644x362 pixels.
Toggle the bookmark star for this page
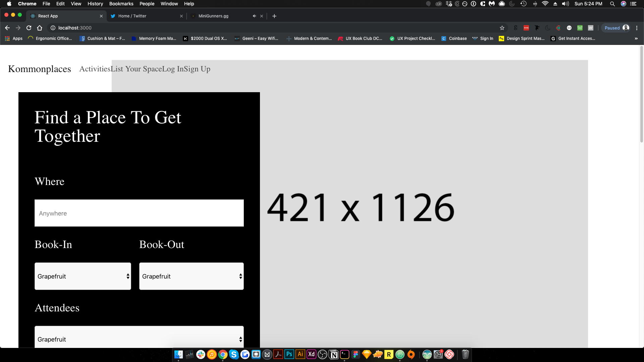point(502,28)
